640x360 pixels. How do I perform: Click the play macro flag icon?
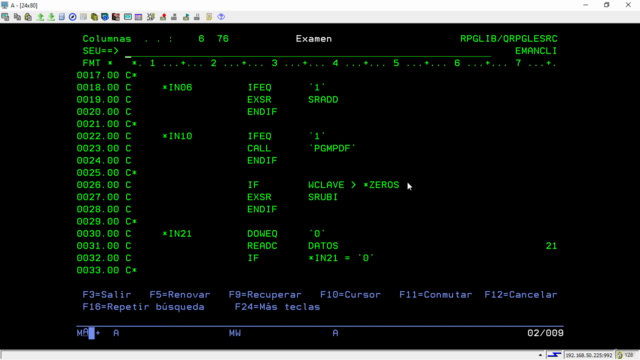[x=186, y=17]
